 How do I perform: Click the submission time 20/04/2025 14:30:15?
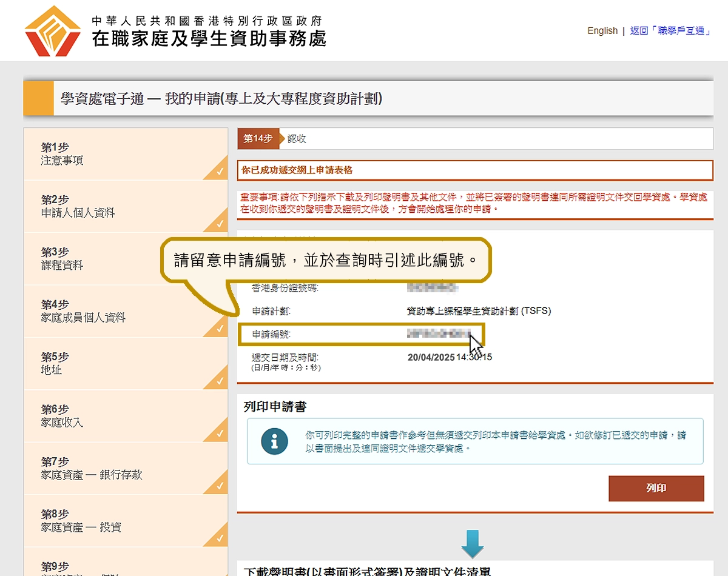point(450,357)
